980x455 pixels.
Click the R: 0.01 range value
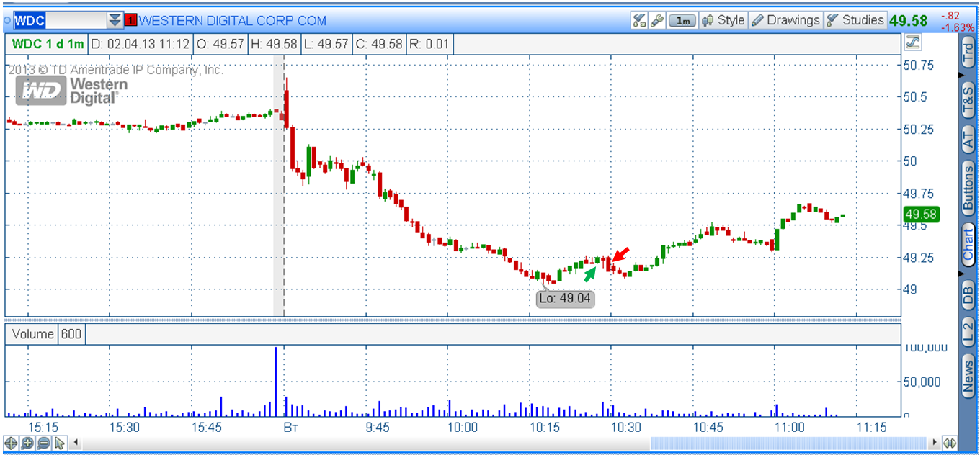point(429,44)
